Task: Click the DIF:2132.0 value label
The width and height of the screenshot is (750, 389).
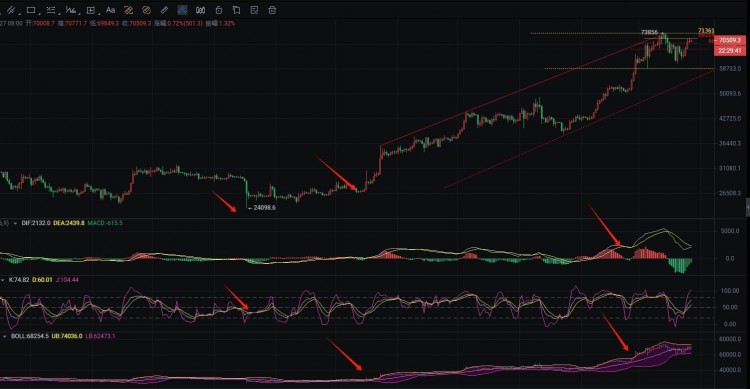Action: click(x=36, y=223)
